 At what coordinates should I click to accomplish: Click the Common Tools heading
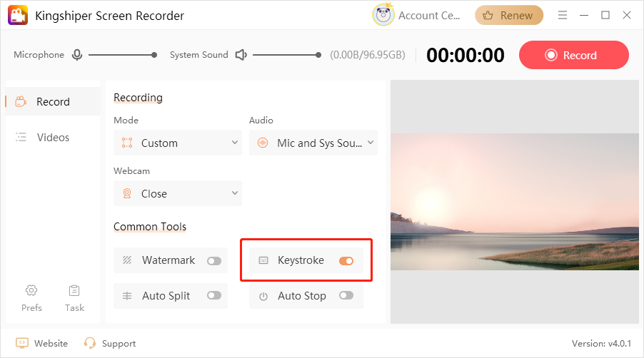[x=150, y=226]
